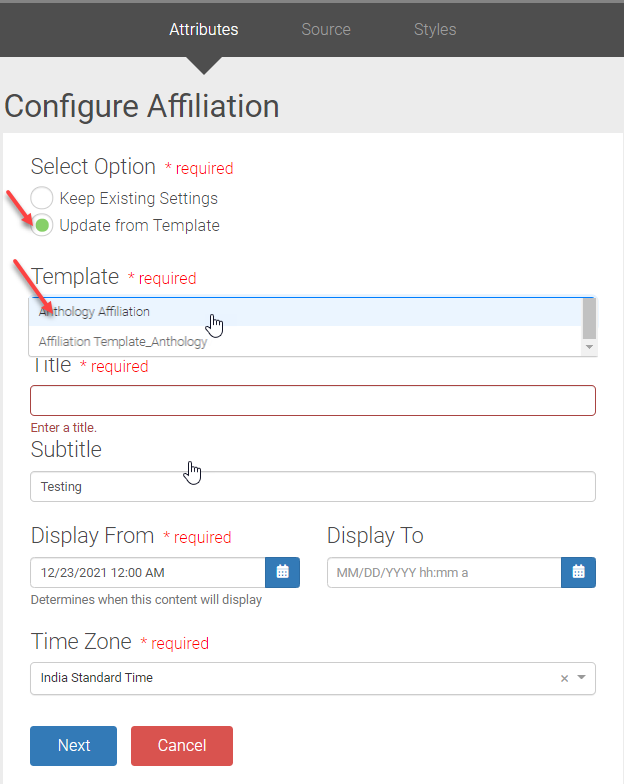
Task: Switch to the Attributes tab
Action: 204,29
